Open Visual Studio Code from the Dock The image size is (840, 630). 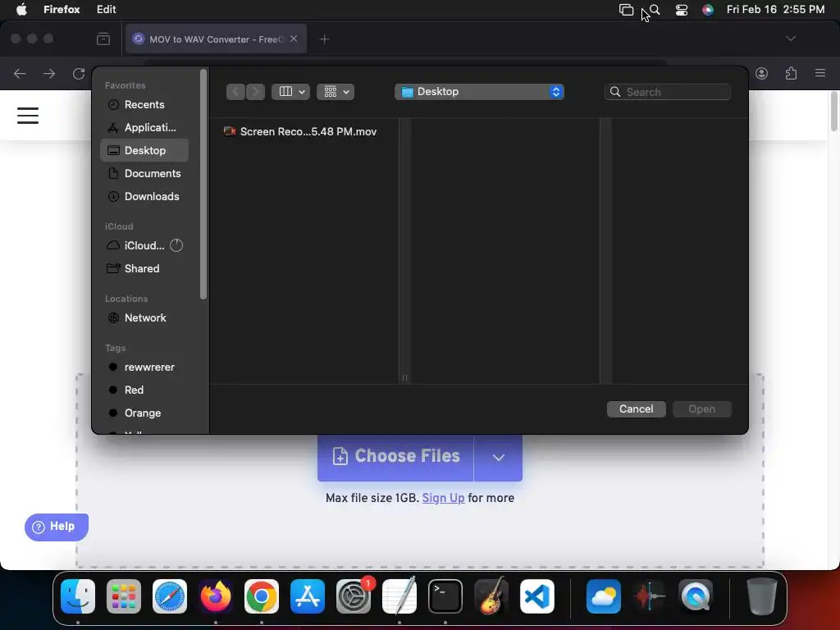pos(537,596)
